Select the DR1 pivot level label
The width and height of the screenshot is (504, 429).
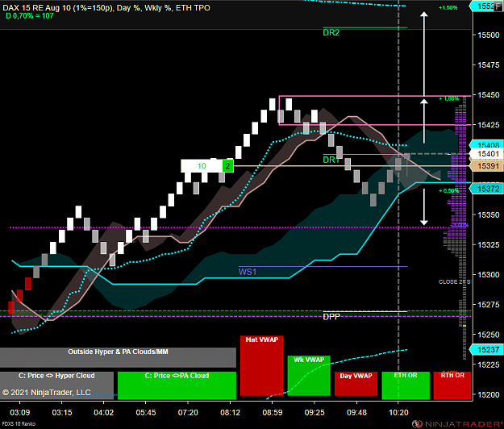click(331, 160)
